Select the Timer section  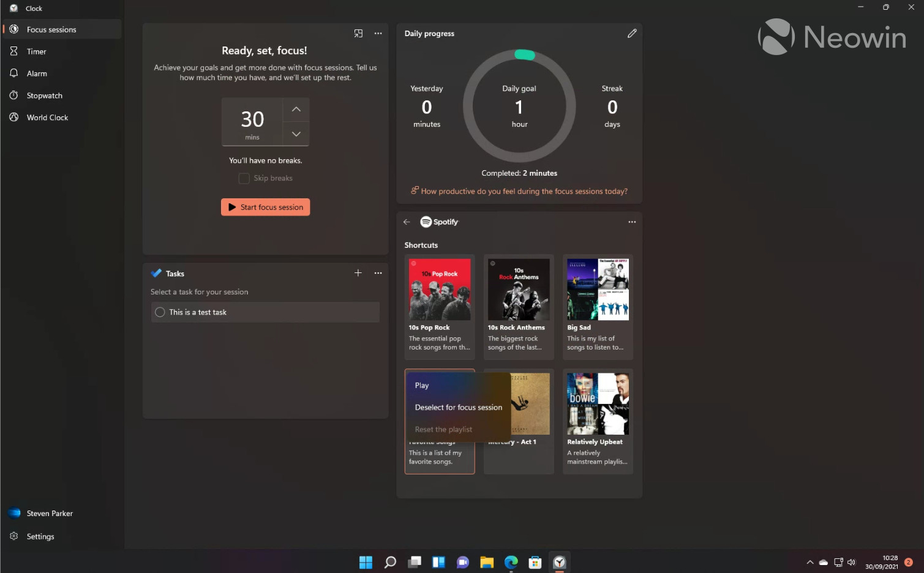point(36,51)
